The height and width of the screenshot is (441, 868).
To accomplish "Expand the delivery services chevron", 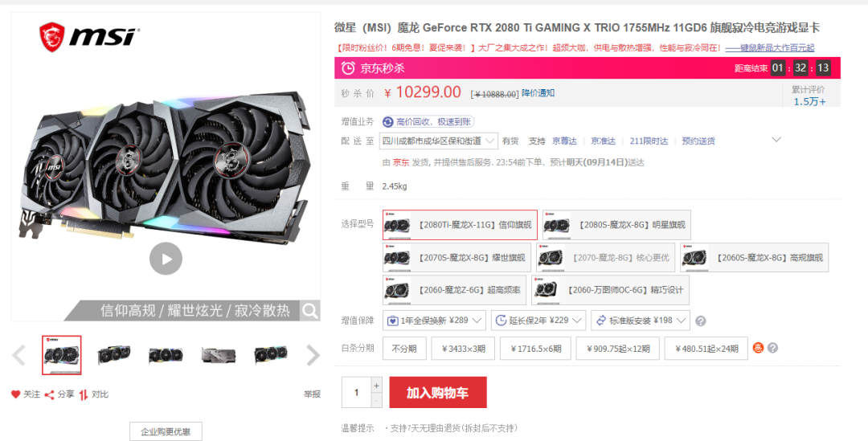I will coord(776,140).
